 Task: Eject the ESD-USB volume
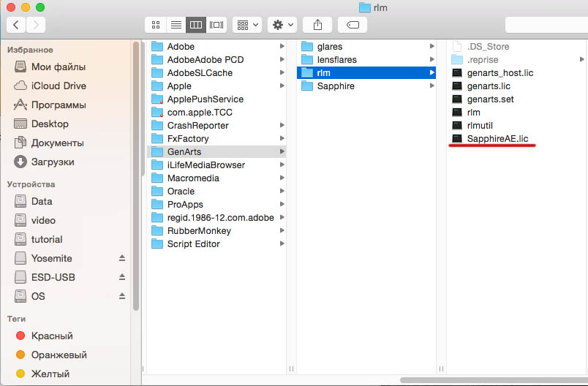point(122,277)
